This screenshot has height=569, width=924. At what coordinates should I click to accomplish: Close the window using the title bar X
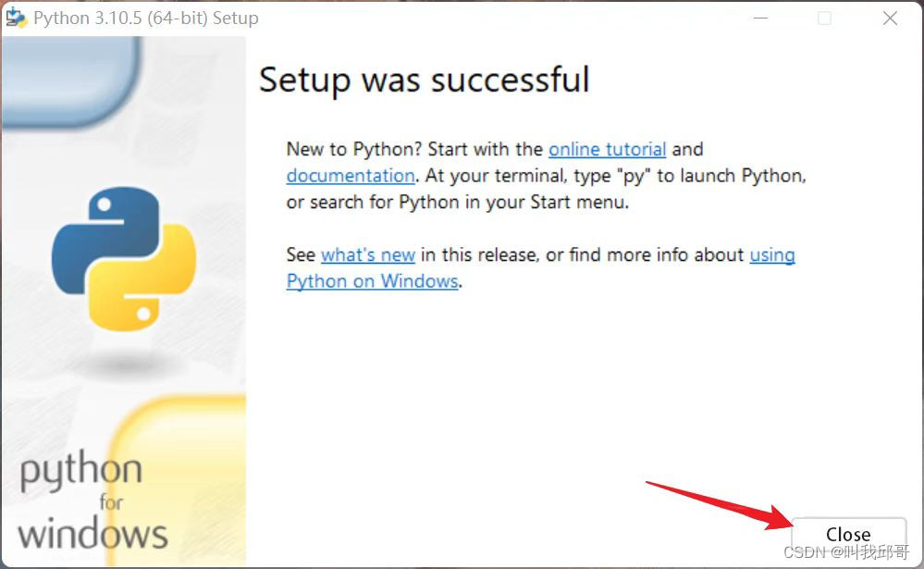point(890,19)
